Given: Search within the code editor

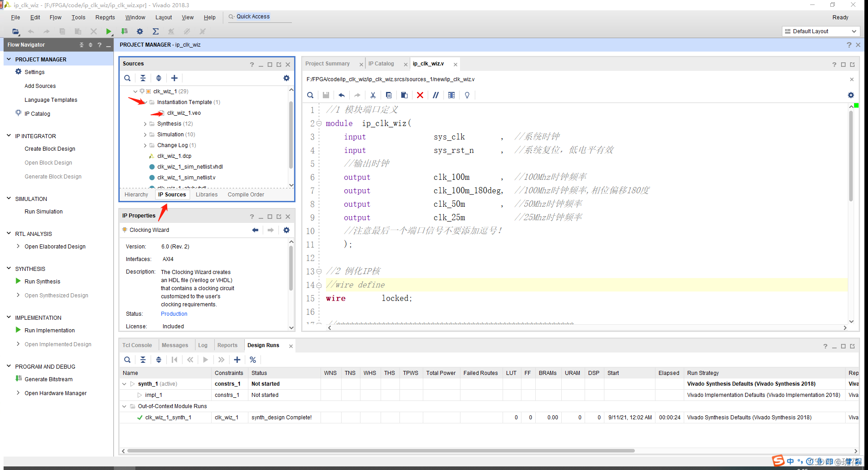Looking at the screenshot, I should (x=310, y=95).
